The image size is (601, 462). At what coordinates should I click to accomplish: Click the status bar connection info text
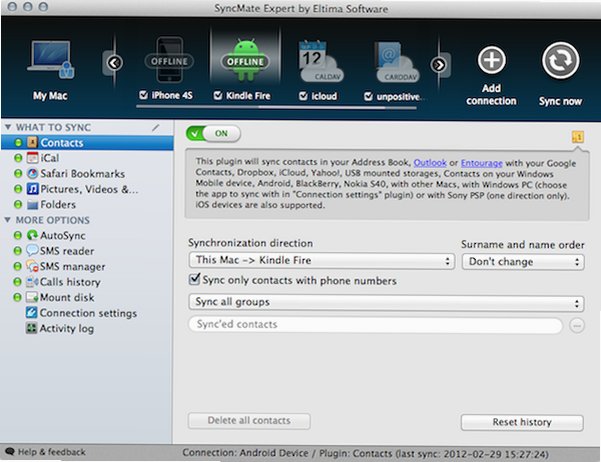click(x=365, y=454)
